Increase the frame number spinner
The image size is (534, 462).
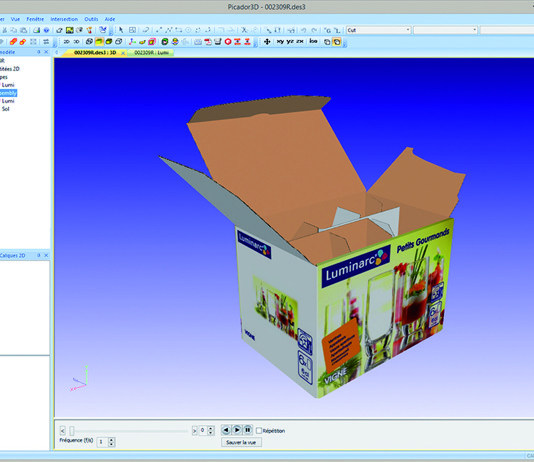coord(210,428)
